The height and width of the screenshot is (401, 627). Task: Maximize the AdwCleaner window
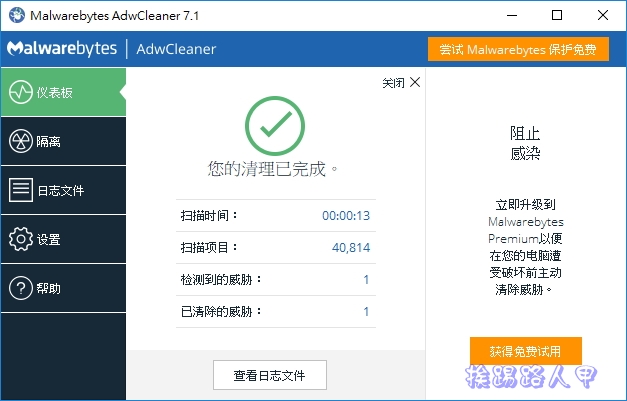click(557, 16)
